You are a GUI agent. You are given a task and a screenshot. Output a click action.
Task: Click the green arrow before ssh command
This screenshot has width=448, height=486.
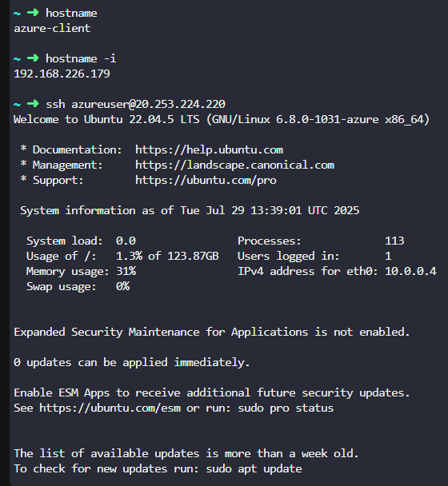33,104
